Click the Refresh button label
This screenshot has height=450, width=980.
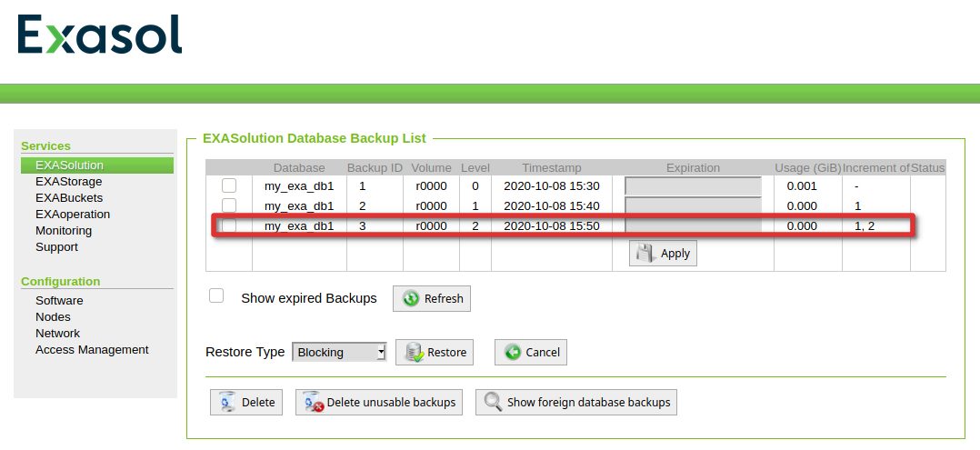(444, 299)
